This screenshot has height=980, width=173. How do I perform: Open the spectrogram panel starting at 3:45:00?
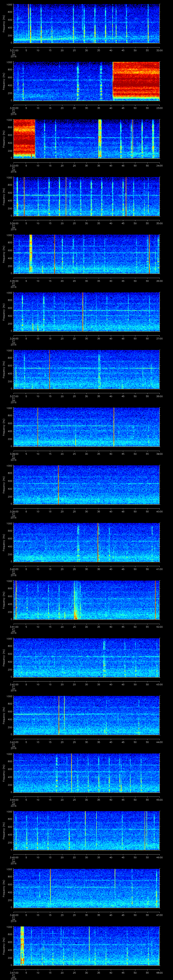click(87, 831)
